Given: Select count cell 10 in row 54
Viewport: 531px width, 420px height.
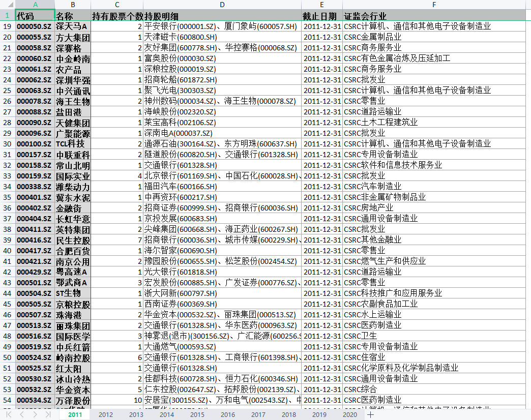Looking at the screenshot, I should click(x=117, y=400).
